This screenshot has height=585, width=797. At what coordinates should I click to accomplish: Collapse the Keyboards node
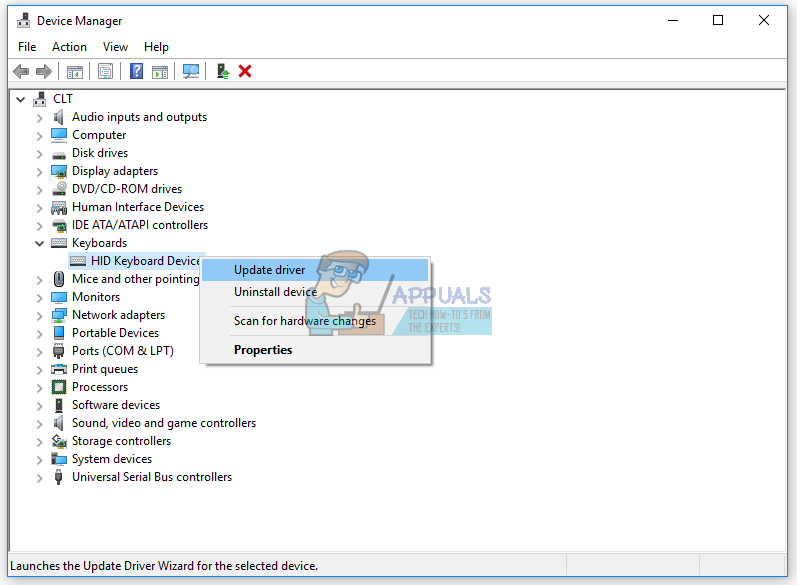point(39,243)
